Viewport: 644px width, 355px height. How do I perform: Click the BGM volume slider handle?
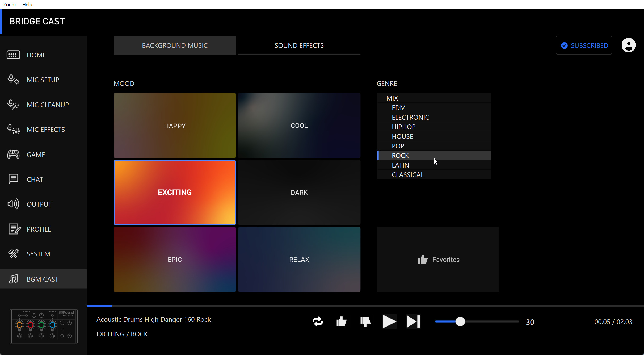point(460,321)
